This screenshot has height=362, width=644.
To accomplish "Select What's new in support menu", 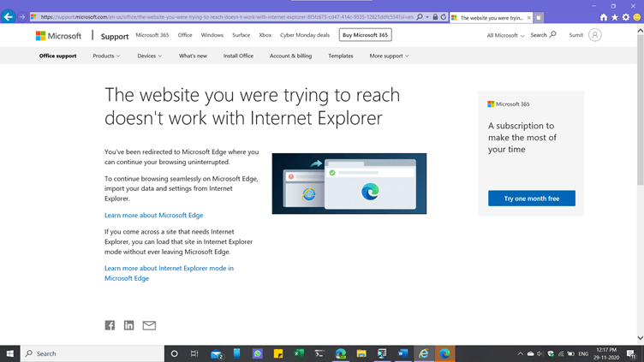I will [193, 56].
